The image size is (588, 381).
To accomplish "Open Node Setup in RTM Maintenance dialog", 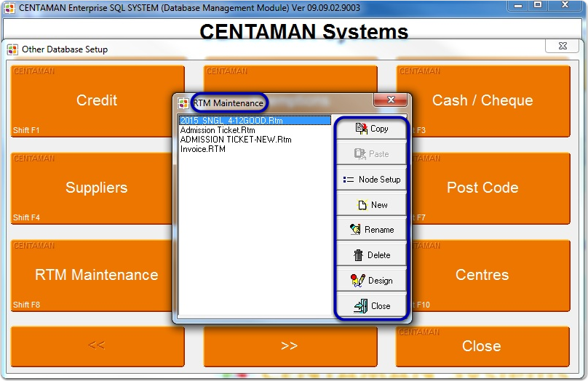I will pyautogui.click(x=371, y=180).
